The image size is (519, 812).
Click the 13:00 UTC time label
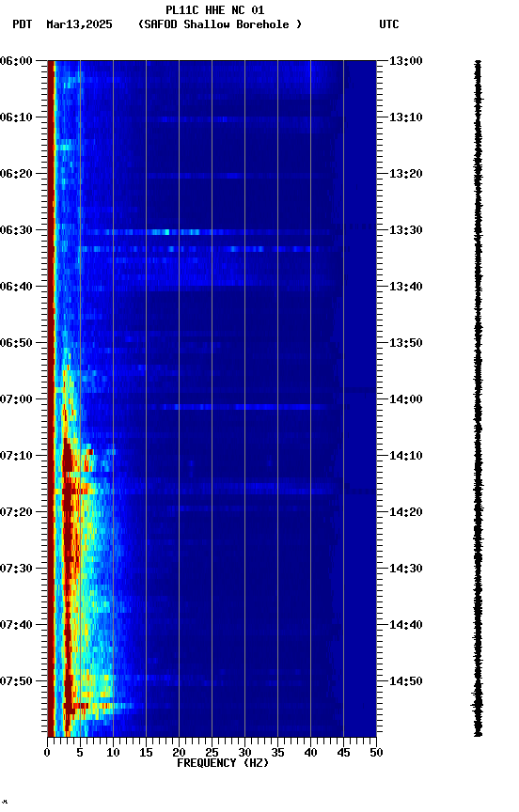click(406, 61)
